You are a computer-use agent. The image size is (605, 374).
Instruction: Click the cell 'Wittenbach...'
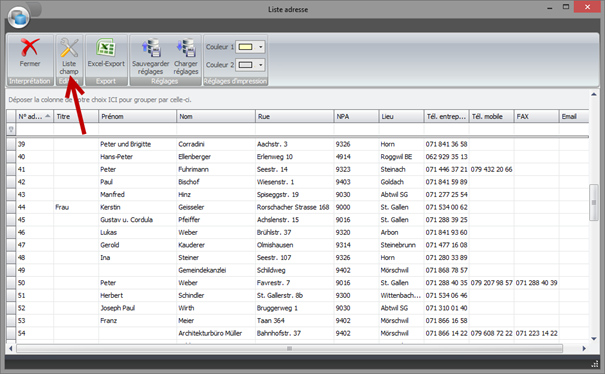401,295
